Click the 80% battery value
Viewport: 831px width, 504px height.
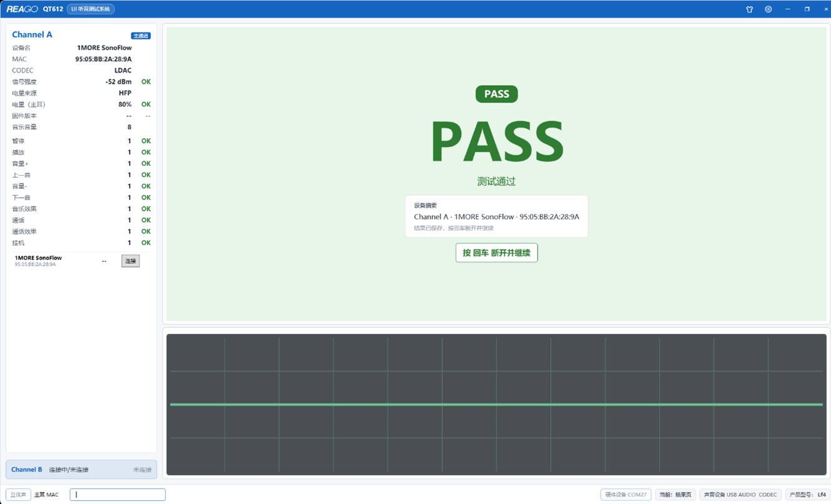pyautogui.click(x=125, y=104)
